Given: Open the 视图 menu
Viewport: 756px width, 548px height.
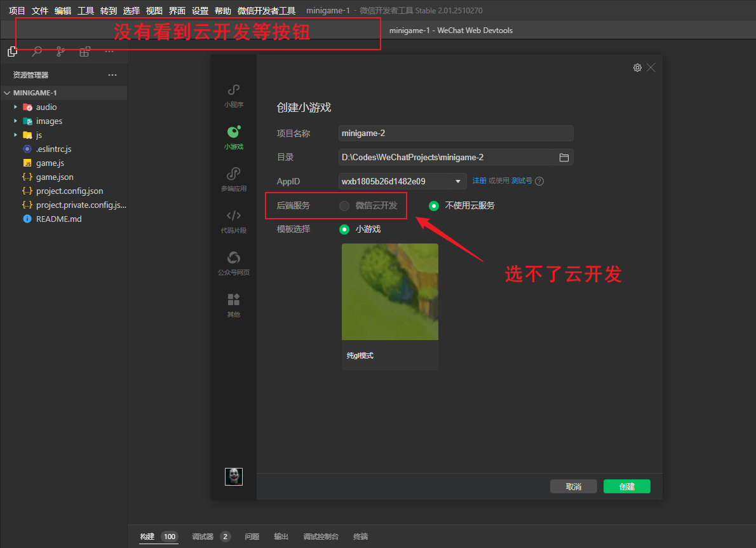Looking at the screenshot, I should (x=154, y=11).
